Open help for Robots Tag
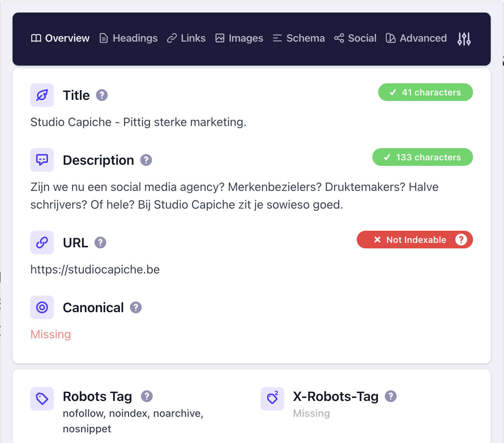 click(x=147, y=396)
